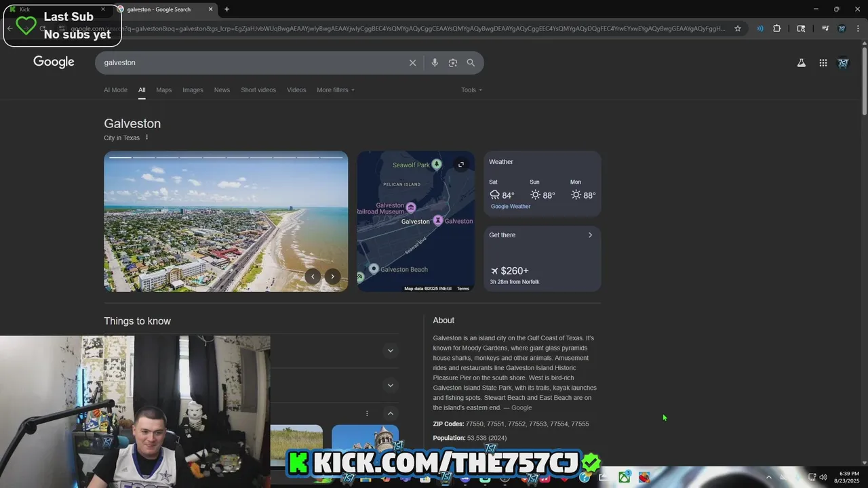This screenshot has width=868, height=488.
Task: Start a voice search with the microphone
Action: (x=435, y=62)
